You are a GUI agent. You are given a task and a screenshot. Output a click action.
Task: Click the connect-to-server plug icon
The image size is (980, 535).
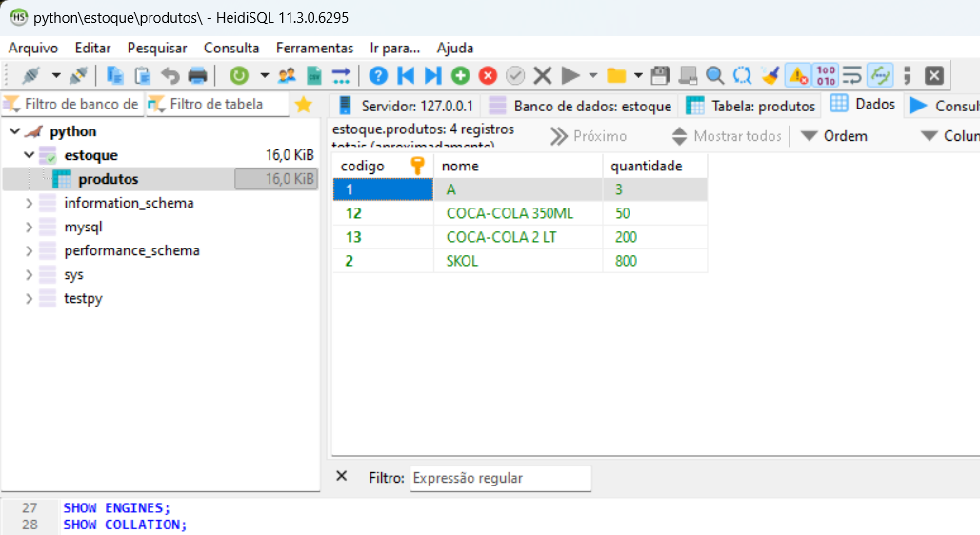coord(30,75)
